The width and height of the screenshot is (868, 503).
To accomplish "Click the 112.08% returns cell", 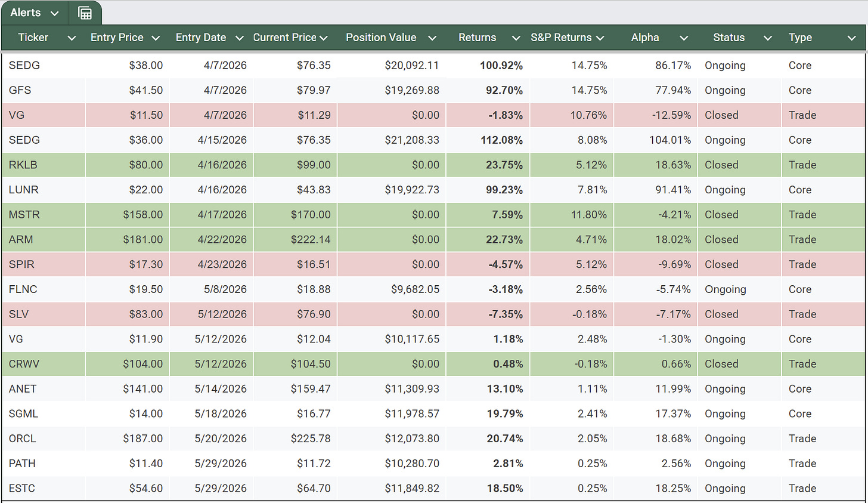I will 488,140.
